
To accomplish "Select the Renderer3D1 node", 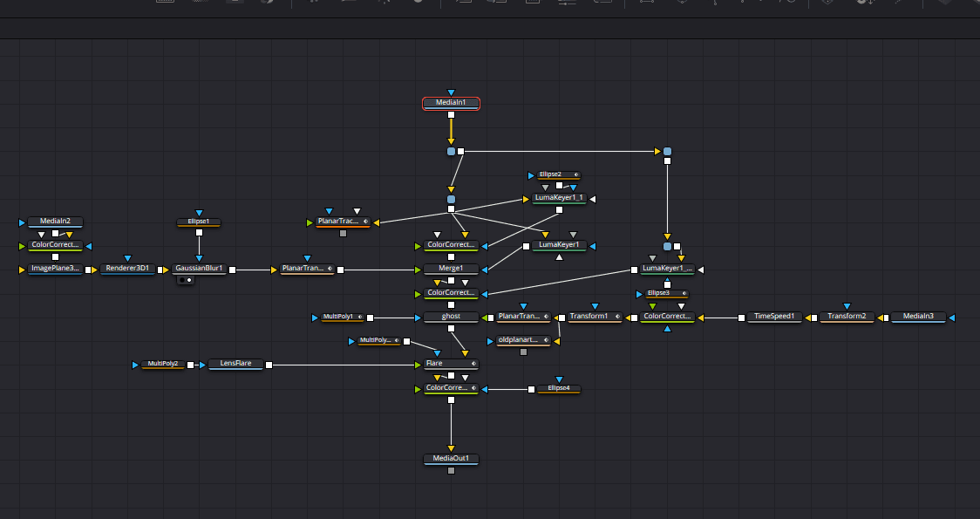I will click(x=127, y=269).
